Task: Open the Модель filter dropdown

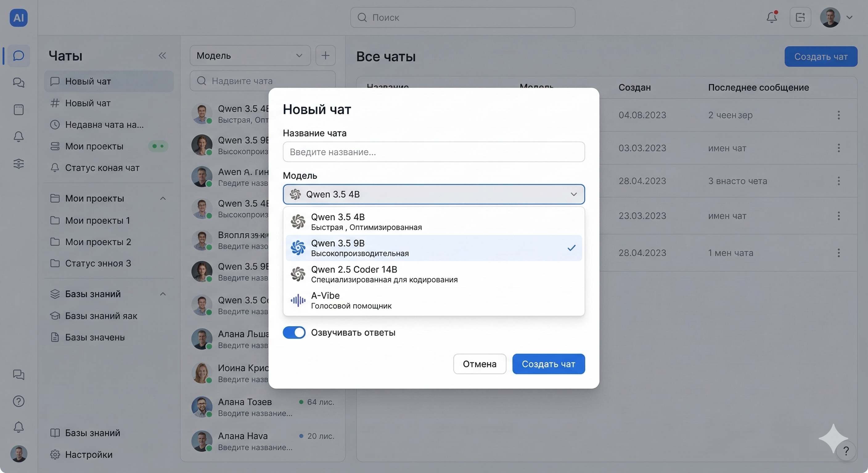Action: coord(250,55)
